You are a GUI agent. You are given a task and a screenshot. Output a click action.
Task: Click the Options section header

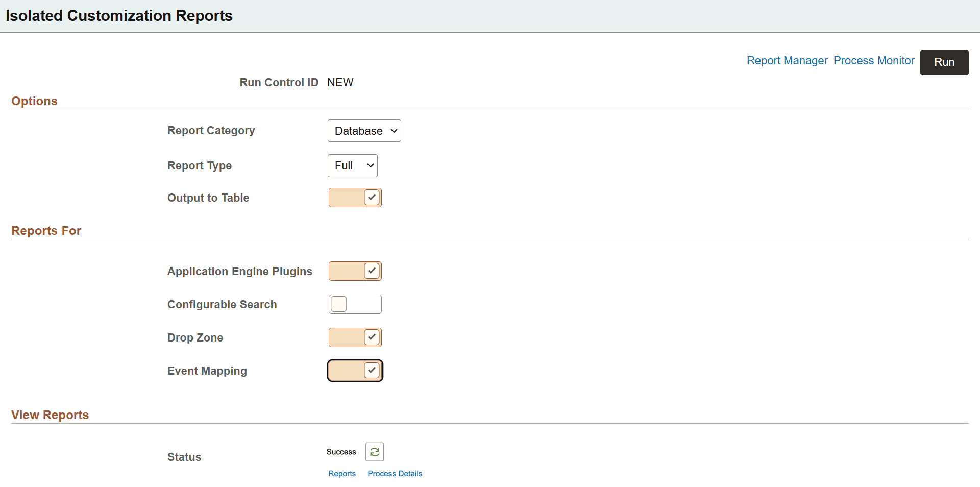(34, 101)
